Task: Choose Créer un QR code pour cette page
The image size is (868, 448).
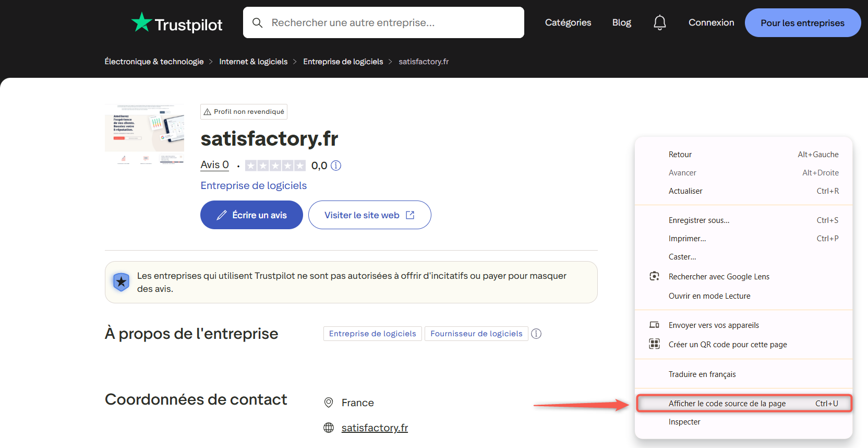Action: click(x=727, y=345)
